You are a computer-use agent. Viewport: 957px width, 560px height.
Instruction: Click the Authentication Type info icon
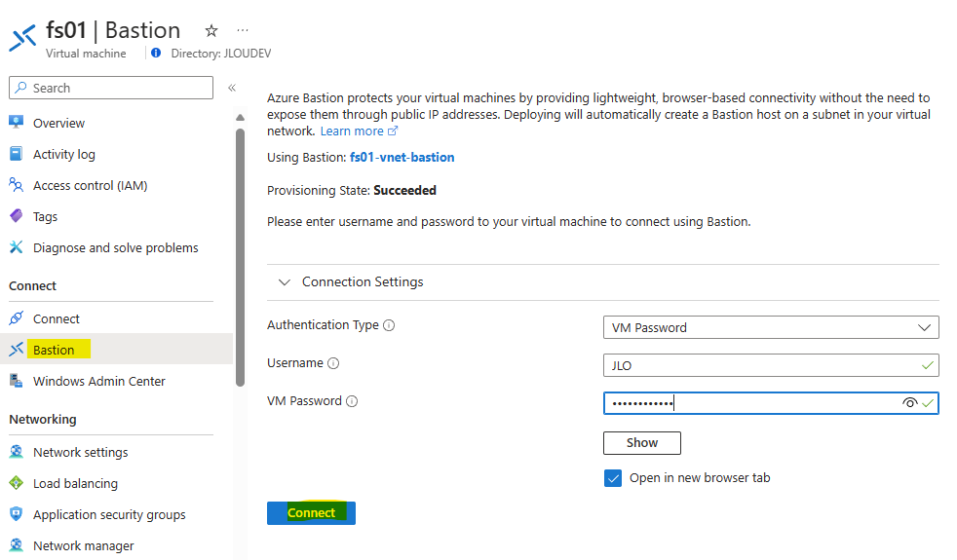(389, 325)
